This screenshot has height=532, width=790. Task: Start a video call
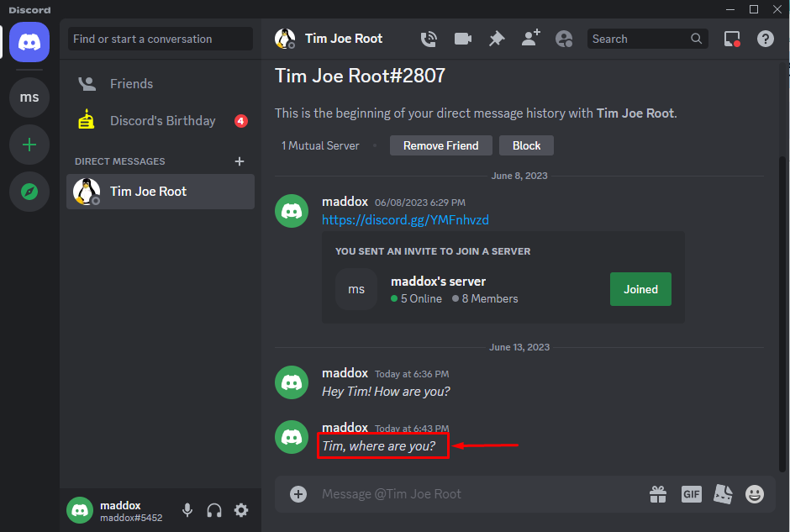pyautogui.click(x=463, y=39)
